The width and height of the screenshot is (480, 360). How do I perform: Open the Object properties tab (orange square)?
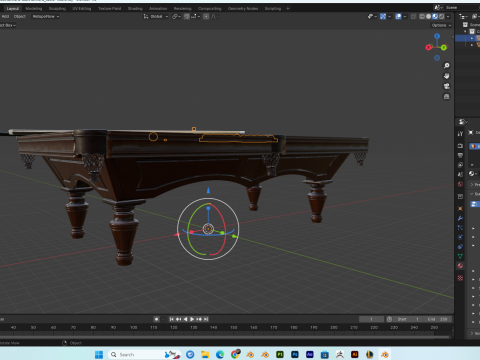point(460,208)
